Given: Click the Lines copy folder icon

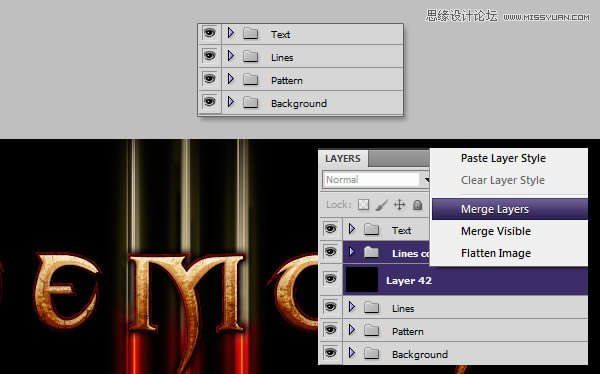Looking at the screenshot, I should [x=371, y=252].
